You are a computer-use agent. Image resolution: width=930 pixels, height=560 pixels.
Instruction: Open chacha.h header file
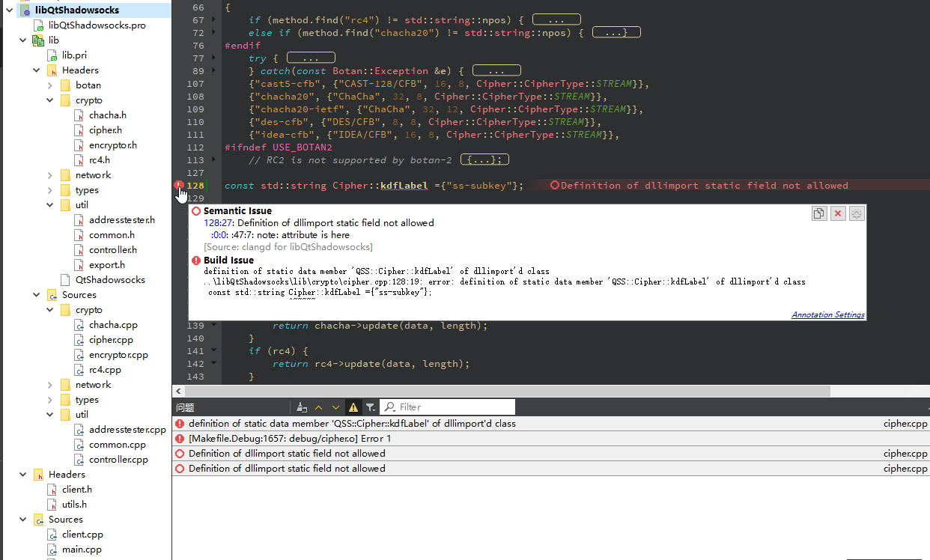(107, 115)
